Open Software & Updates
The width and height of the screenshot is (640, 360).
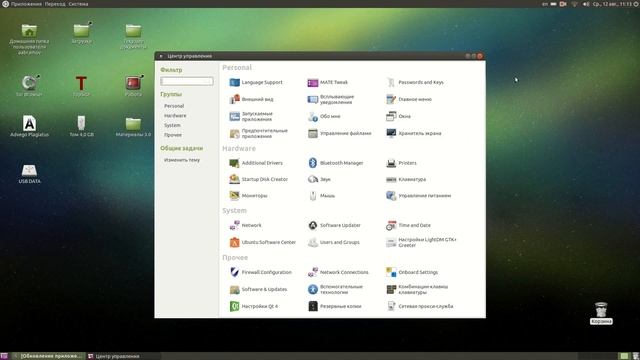point(258,289)
